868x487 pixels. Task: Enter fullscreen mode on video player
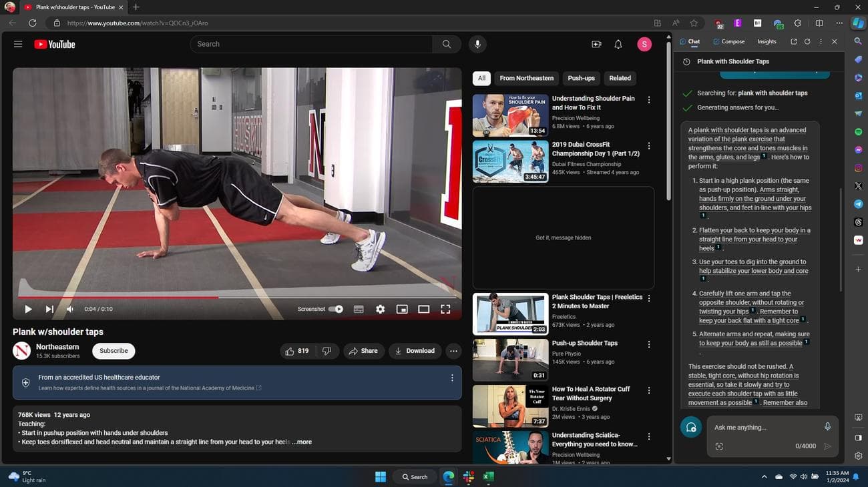445,309
